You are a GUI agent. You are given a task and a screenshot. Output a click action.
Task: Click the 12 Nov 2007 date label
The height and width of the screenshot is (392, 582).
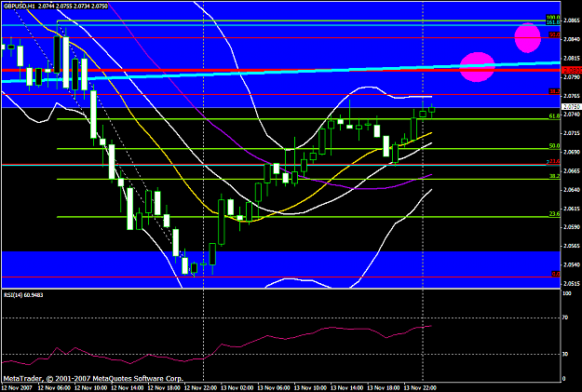17,388
